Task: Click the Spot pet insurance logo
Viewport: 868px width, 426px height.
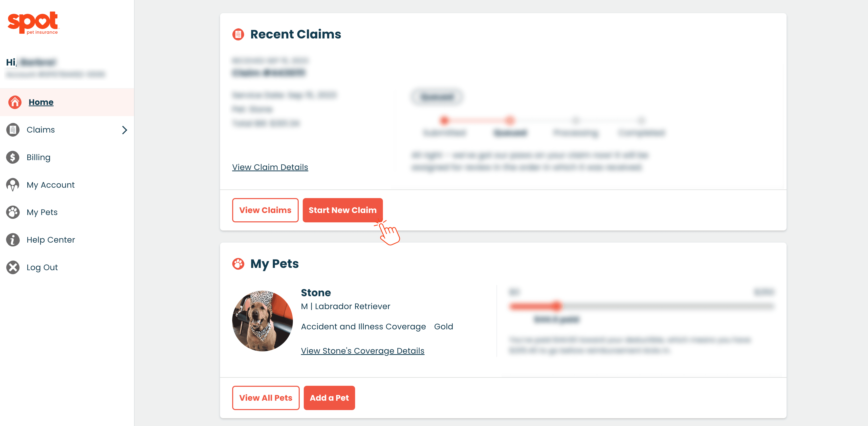Action: click(x=33, y=23)
